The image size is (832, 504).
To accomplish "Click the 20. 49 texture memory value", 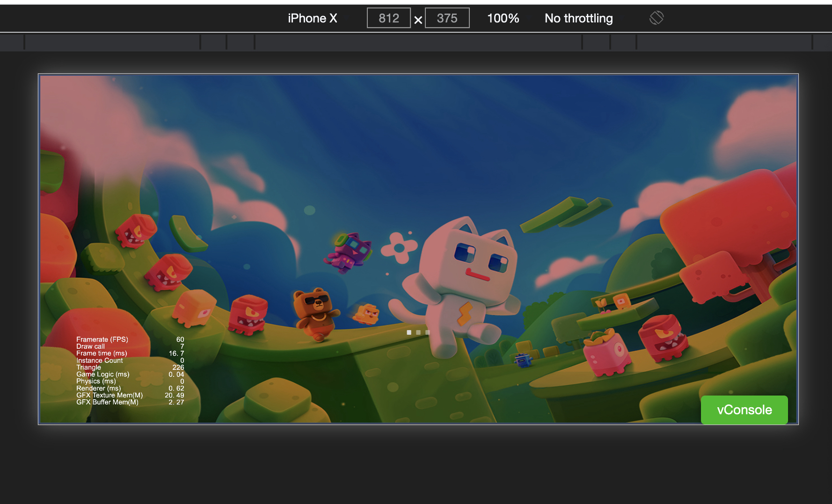I will 174,395.
